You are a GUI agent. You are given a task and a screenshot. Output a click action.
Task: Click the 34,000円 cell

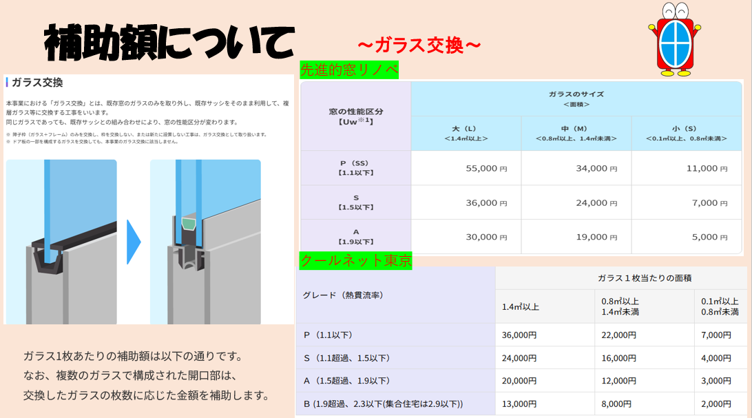576,168
